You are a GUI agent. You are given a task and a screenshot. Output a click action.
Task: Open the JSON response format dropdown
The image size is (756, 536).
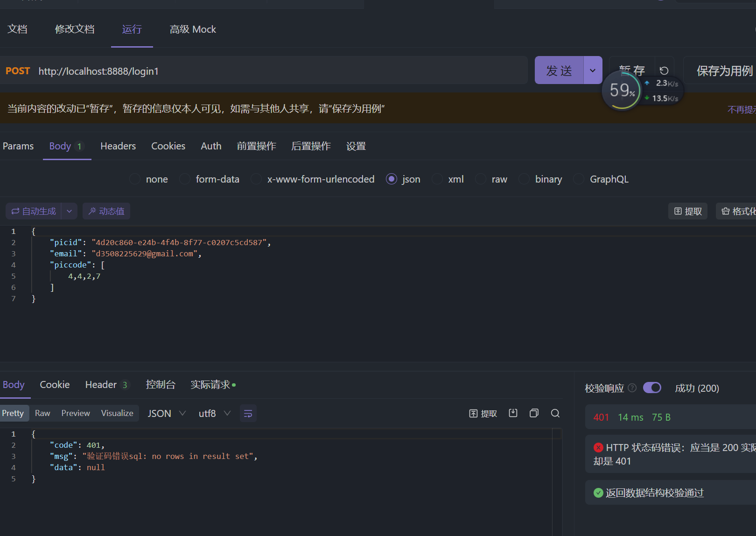coord(167,413)
